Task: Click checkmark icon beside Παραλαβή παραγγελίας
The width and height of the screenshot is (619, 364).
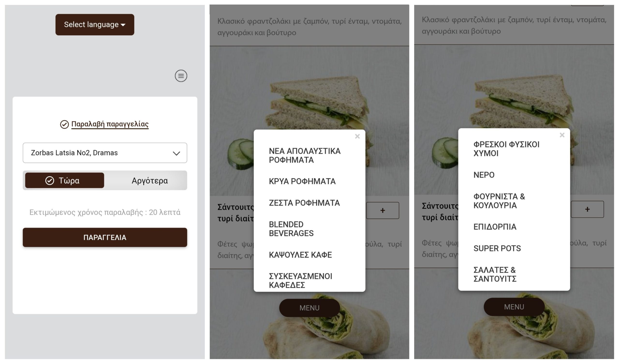Action: pos(64,124)
